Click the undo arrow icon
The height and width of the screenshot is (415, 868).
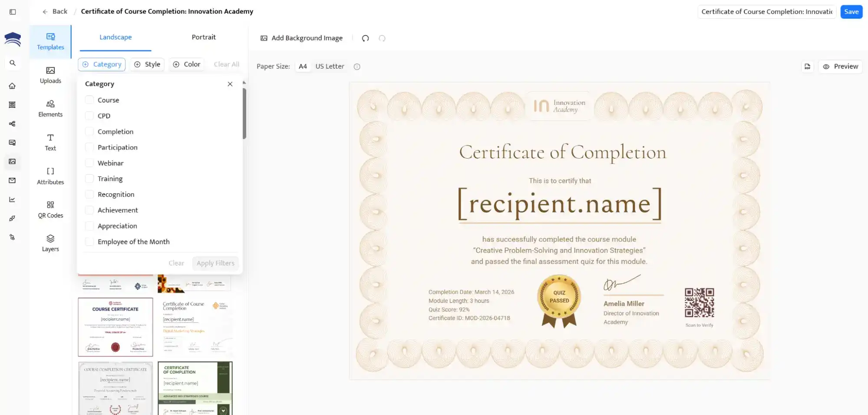coord(365,38)
